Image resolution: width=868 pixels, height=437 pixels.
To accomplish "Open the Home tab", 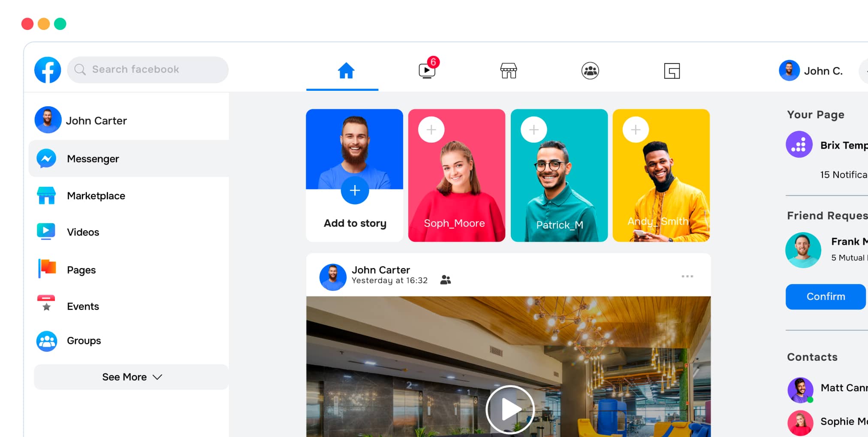I will pyautogui.click(x=346, y=71).
